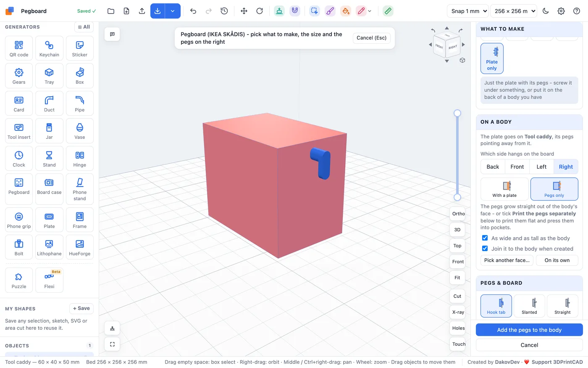The width and height of the screenshot is (588, 368).
Task: Select Slanted peg style
Action: (529, 306)
